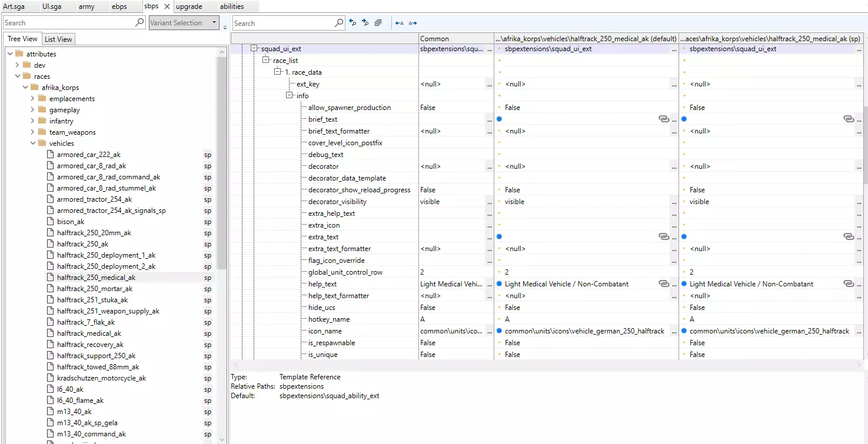Click the previous difference arrow icon
Image resolution: width=868 pixels, height=444 pixels.
(x=400, y=23)
